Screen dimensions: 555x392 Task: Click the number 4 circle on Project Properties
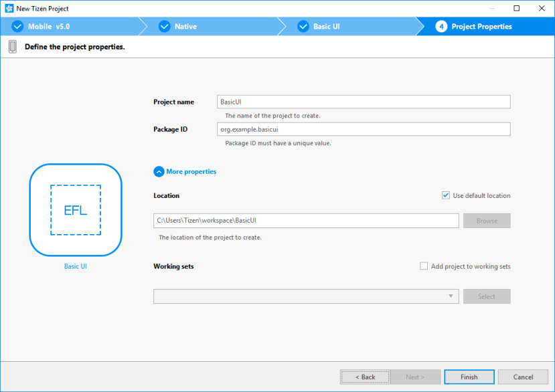point(442,26)
